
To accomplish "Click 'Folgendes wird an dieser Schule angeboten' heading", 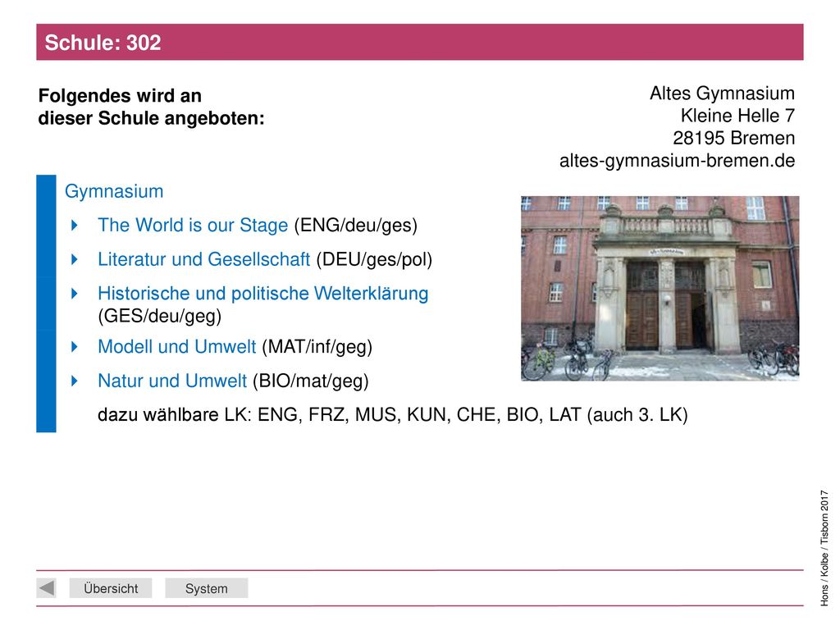I will pyautogui.click(x=152, y=107).
